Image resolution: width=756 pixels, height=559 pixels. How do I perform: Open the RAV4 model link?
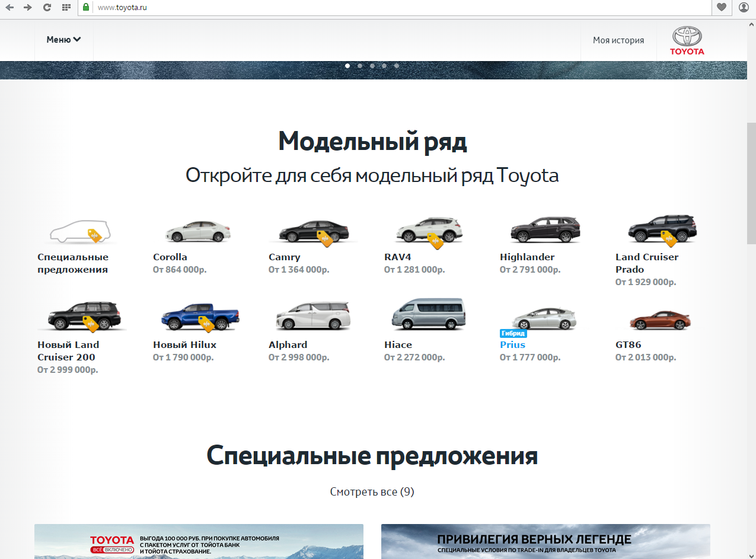[397, 257]
